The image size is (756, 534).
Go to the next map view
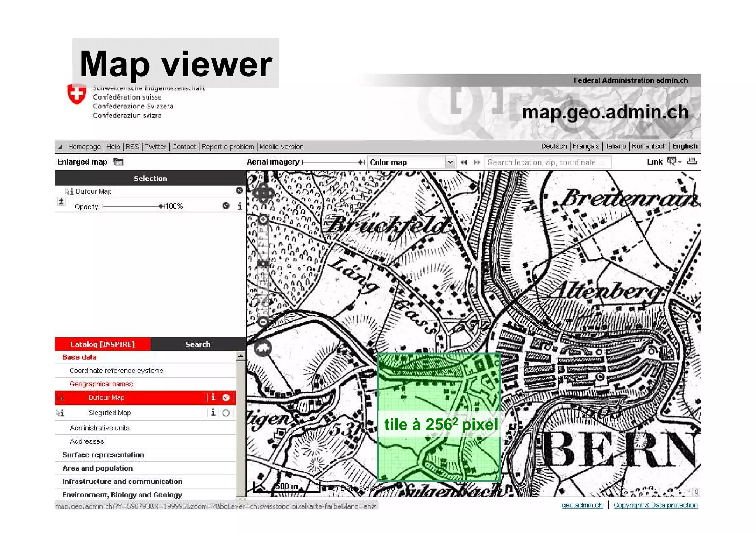coord(477,162)
